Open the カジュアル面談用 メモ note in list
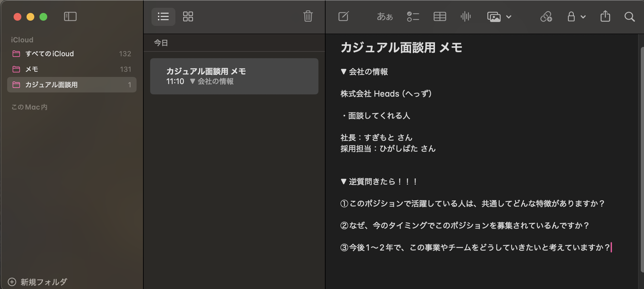644x289 pixels. pyautogui.click(x=234, y=76)
